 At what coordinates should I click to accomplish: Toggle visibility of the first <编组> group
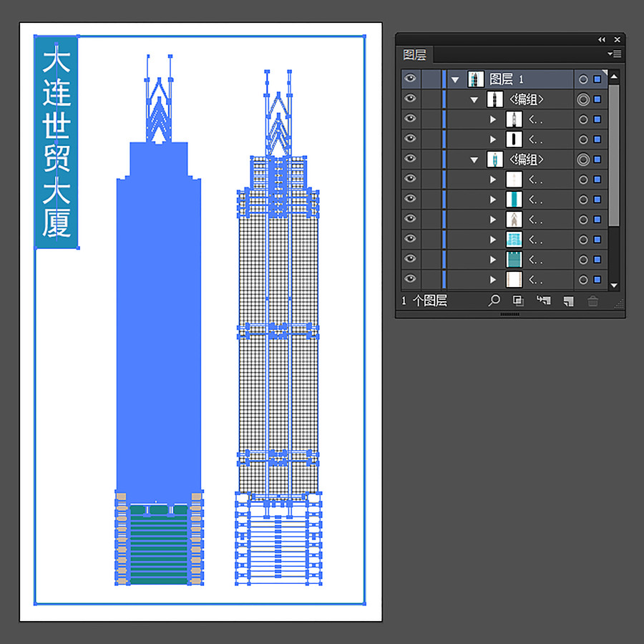point(410,98)
